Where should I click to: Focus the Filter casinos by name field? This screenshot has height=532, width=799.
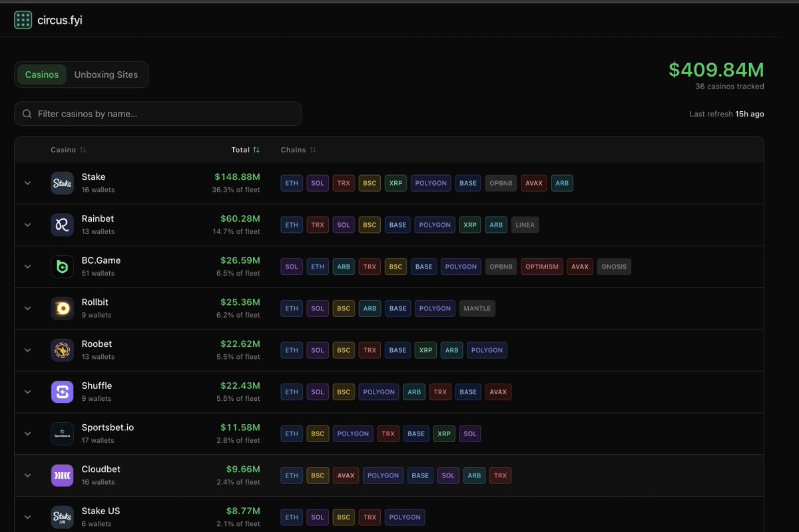point(158,114)
